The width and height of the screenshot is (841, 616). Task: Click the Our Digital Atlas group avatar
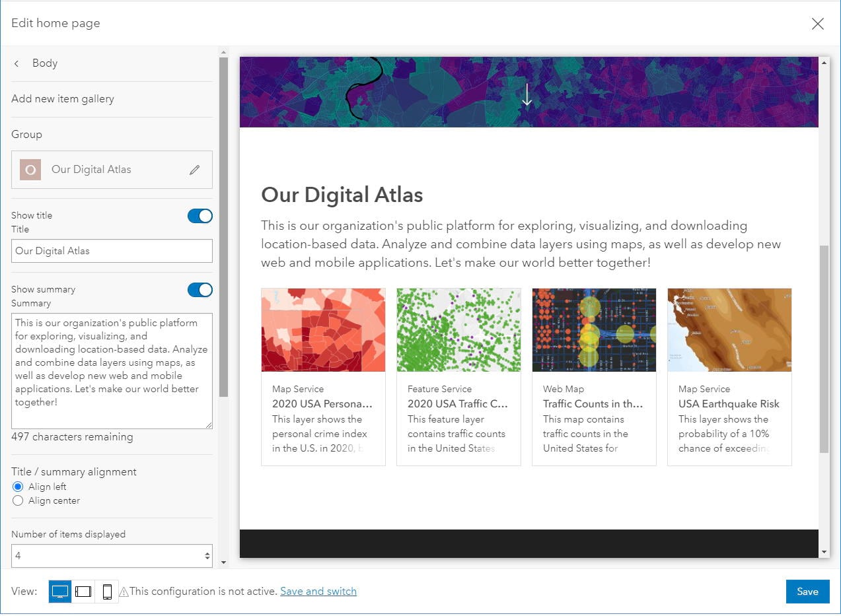coord(30,170)
